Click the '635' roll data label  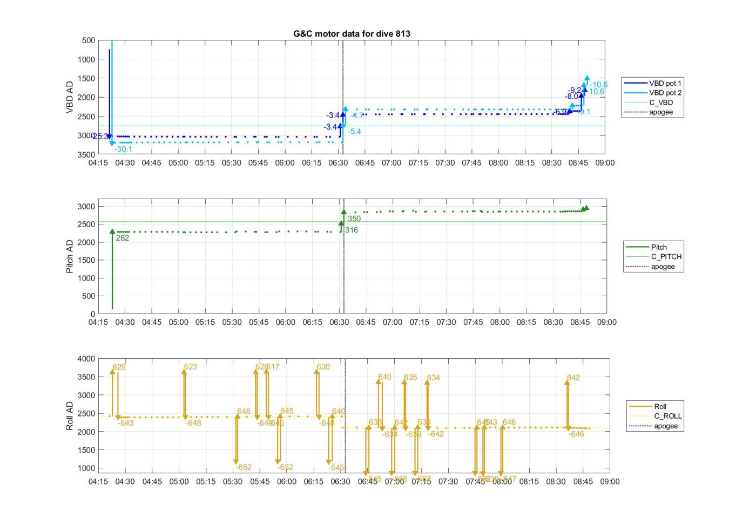[410, 378]
